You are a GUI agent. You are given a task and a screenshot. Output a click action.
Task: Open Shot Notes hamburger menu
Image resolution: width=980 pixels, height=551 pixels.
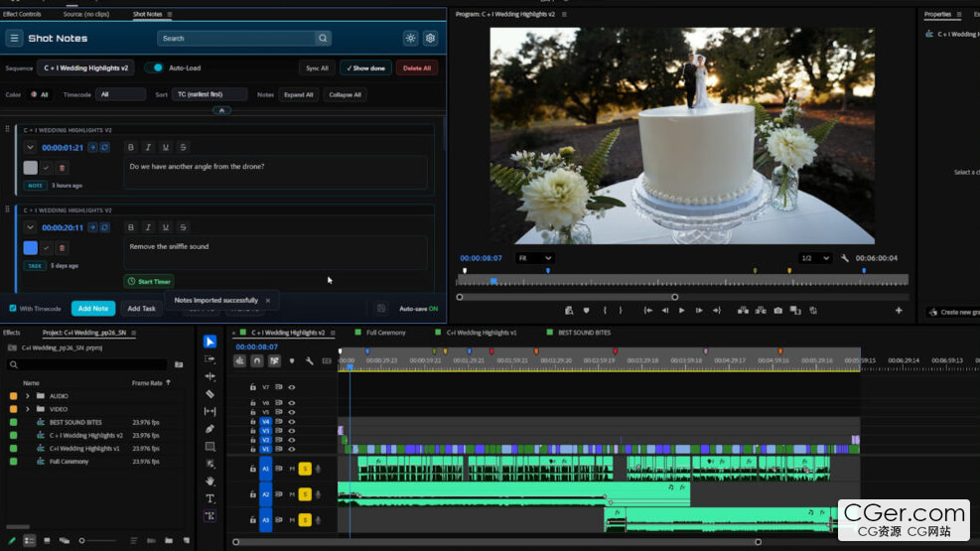14,38
